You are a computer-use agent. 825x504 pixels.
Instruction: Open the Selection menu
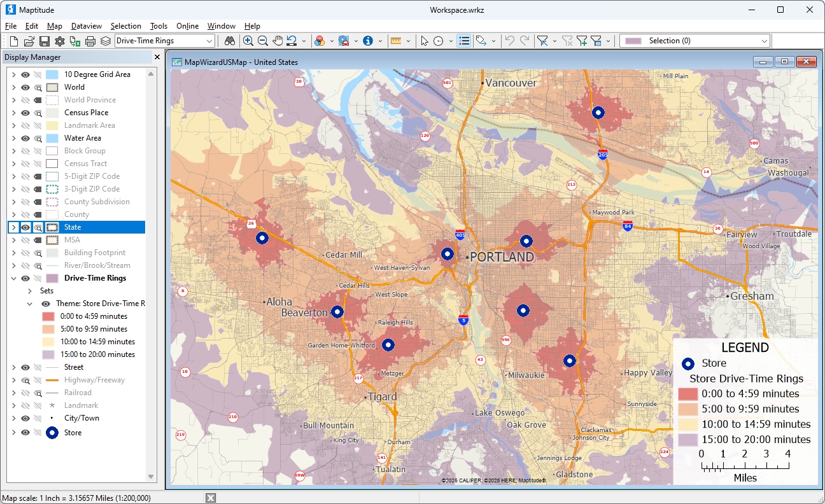(125, 26)
